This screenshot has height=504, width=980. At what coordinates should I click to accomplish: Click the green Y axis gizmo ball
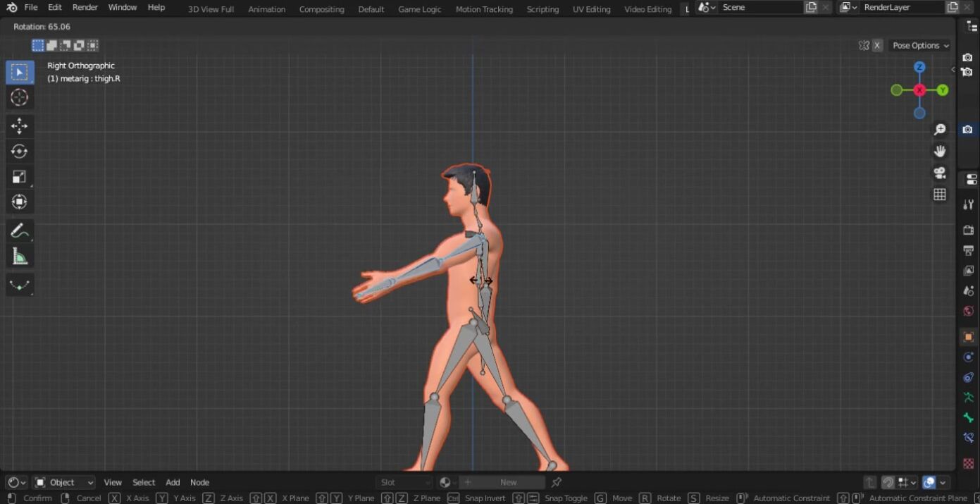943,90
